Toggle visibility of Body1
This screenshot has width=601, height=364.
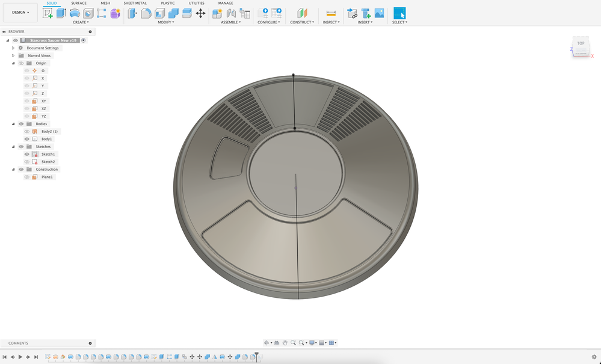[x=26, y=139]
